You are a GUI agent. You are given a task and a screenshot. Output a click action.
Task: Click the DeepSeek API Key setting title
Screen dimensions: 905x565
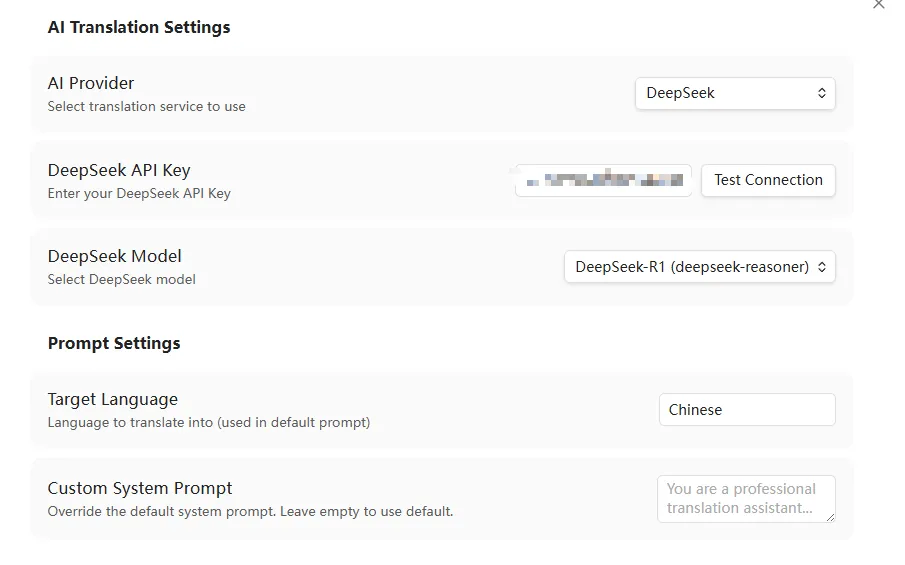[x=119, y=170]
